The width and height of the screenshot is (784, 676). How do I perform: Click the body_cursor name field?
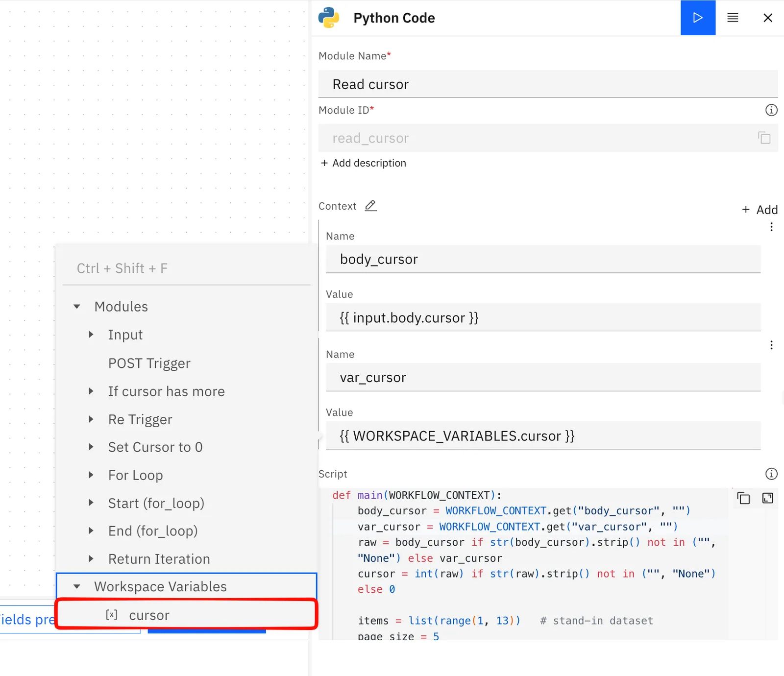pos(543,259)
